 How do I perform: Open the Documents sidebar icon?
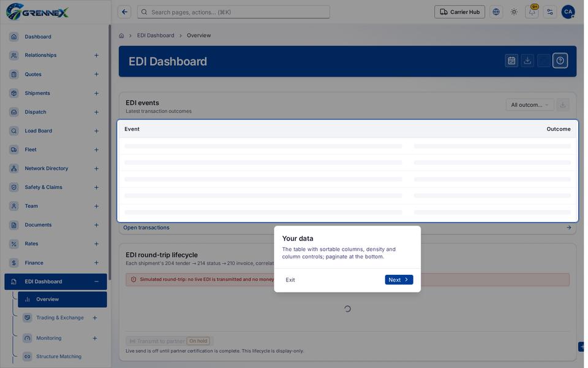[14, 225]
